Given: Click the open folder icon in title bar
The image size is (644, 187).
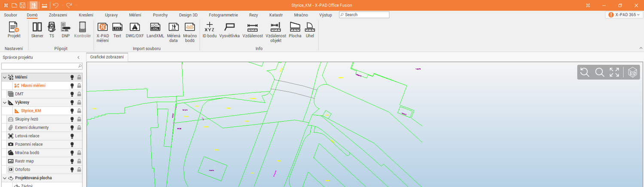Looking at the screenshot, I should point(14,5).
